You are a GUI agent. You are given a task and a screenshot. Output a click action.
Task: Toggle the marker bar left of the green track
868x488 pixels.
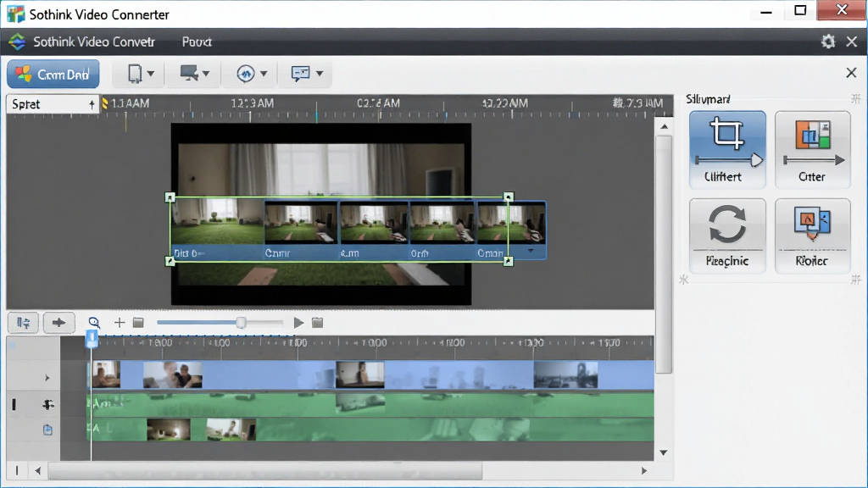[14, 405]
